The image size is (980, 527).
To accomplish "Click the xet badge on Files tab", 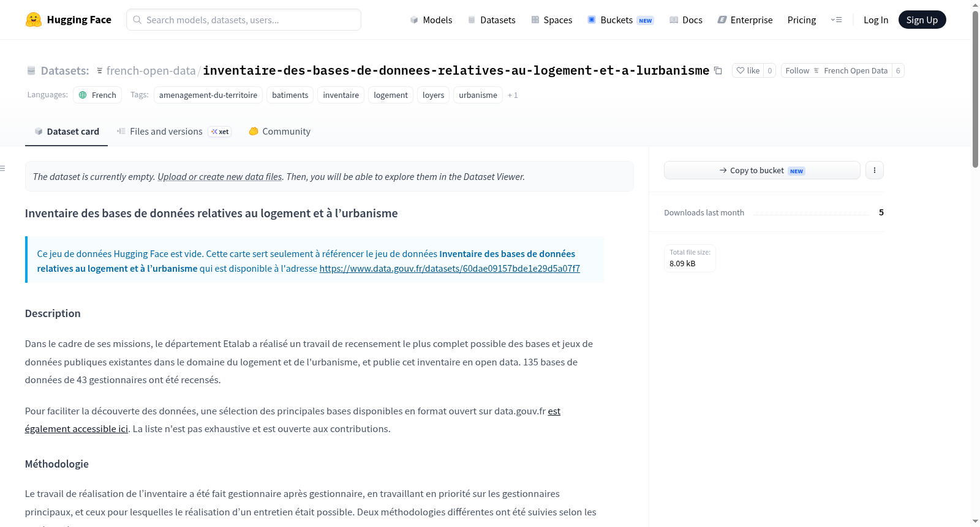I will tap(220, 132).
